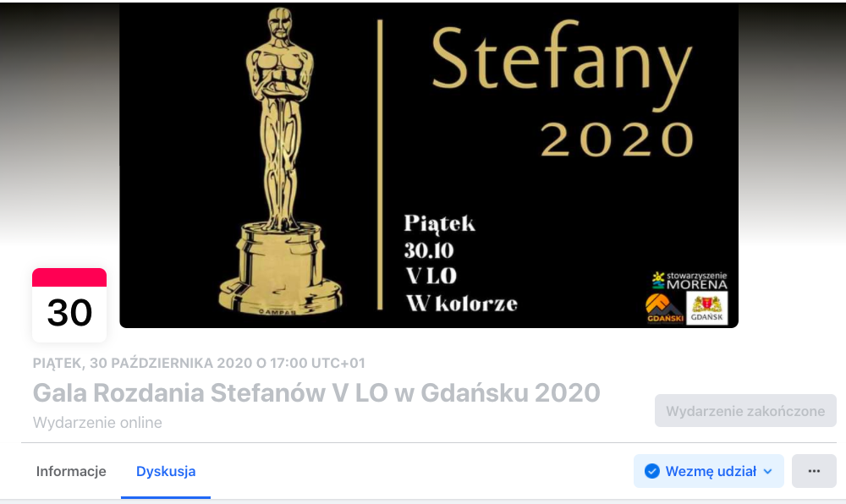Click the large Stefany heading on cover
This screenshot has height=504, width=846.
(562, 63)
